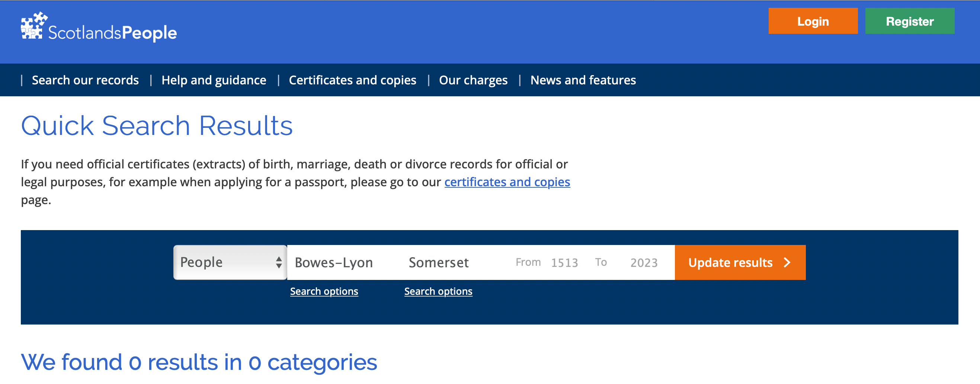Screen dimensions: 980x384
Task: Open Search our records menu
Action: (x=85, y=80)
